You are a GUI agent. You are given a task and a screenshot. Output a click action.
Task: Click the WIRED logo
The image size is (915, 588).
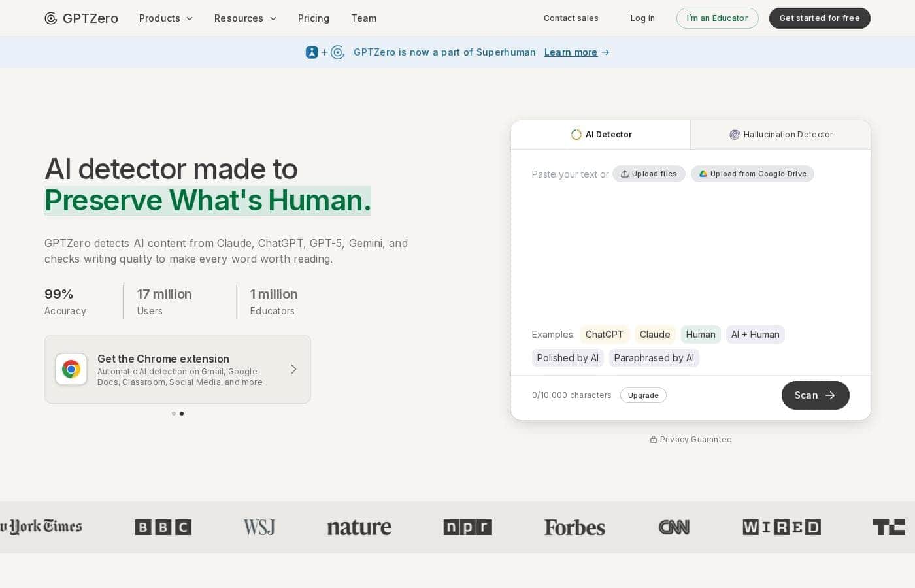[782, 527]
